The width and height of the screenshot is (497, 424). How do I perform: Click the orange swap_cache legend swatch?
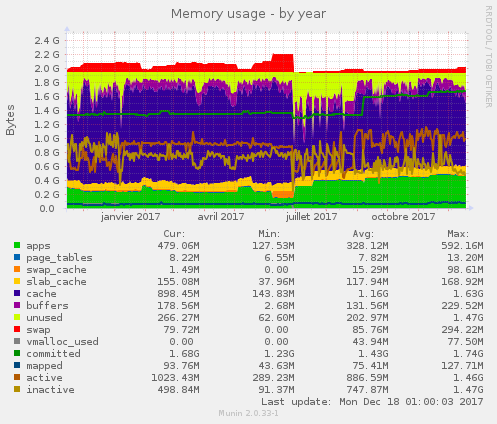point(17,269)
